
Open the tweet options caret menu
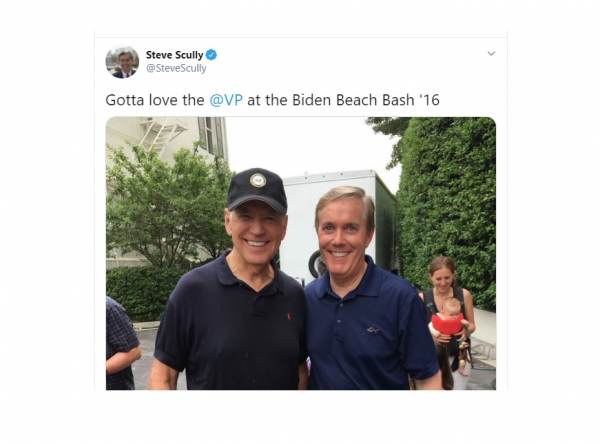pos(491,53)
